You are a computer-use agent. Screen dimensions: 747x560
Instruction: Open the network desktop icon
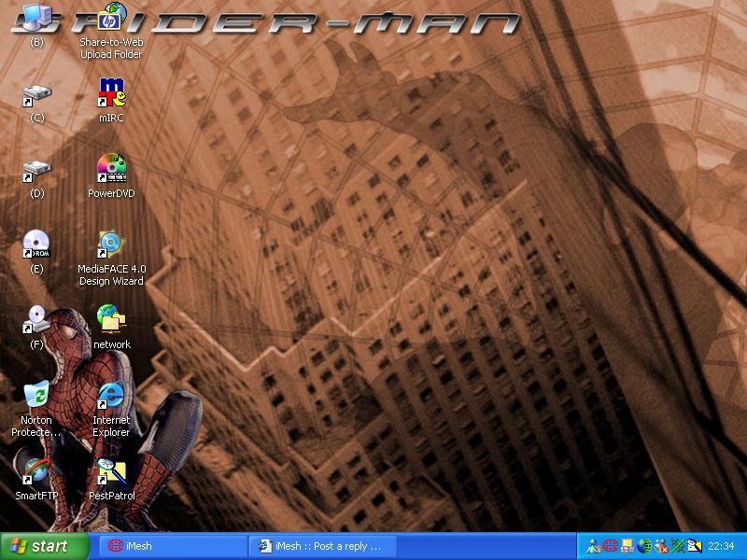pos(111,319)
